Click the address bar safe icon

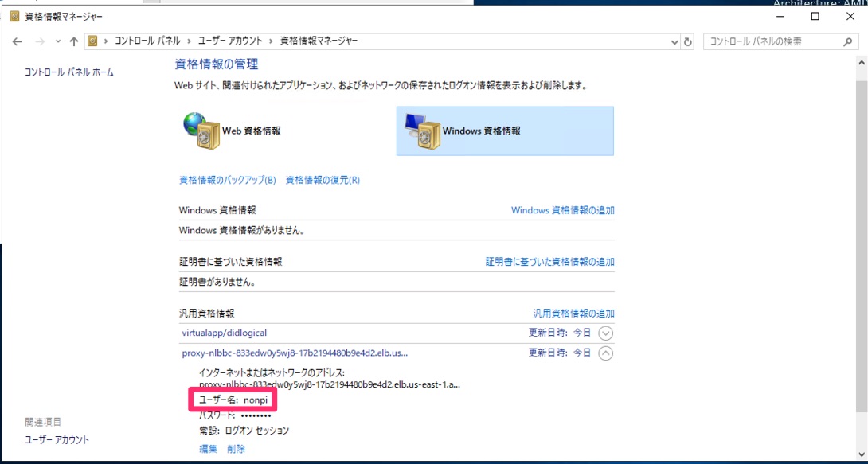pyautogui.click(x=93, y=41)
